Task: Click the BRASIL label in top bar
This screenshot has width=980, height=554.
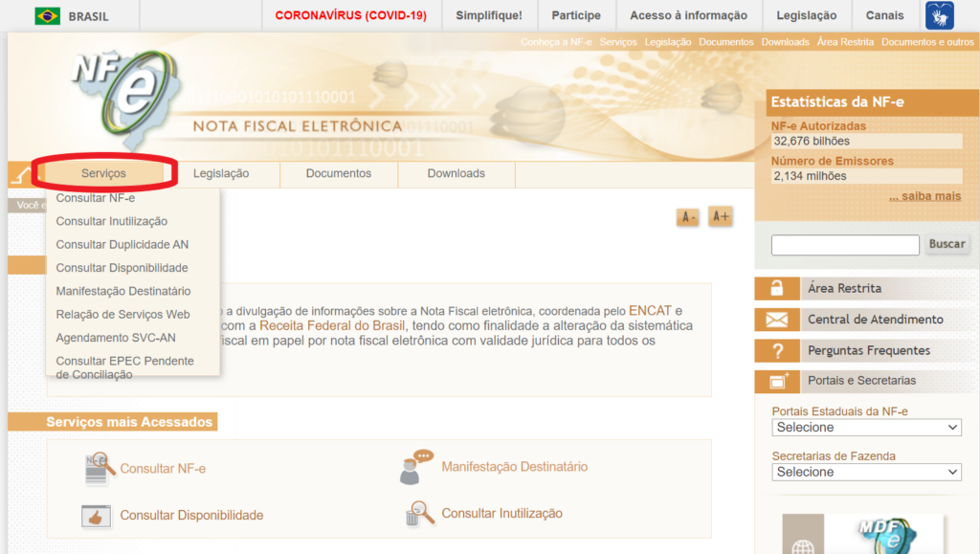Action: [x=88, y=16]
